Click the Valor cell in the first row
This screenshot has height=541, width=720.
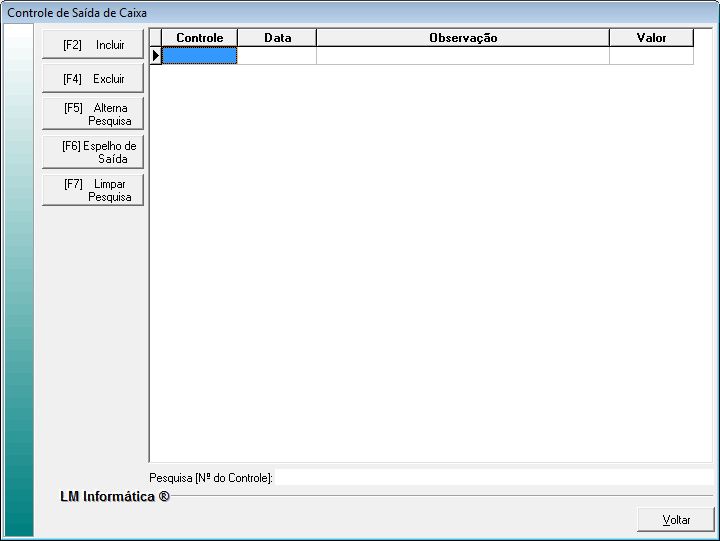[x=651, y=56]
